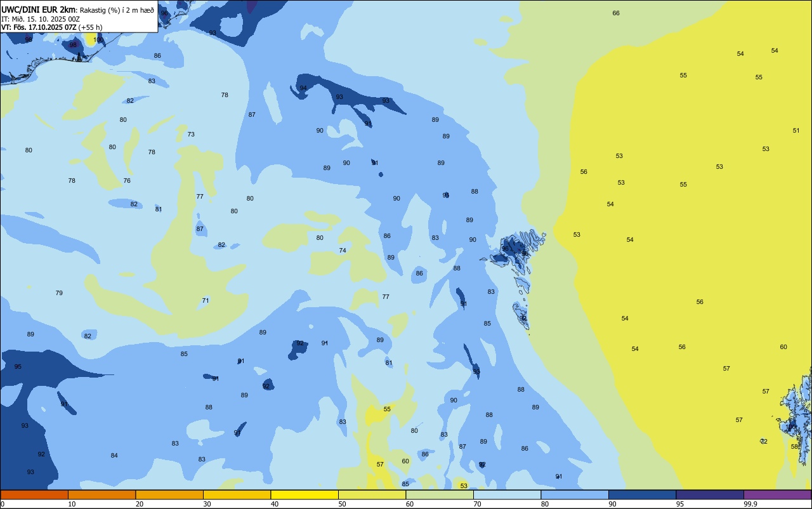812x509 pixels.
Task: Click the '20' legend tick label
Action: click(x=140, y=504)
